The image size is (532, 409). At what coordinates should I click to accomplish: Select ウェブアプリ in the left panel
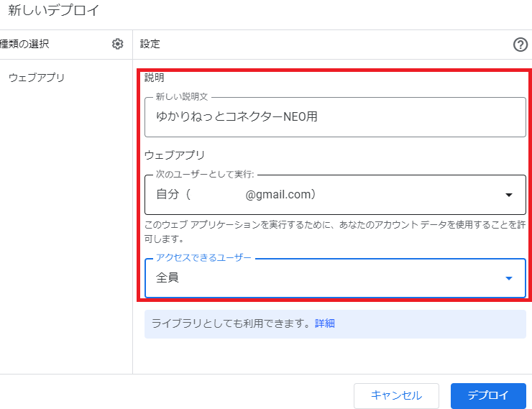(x=37, y=78)
